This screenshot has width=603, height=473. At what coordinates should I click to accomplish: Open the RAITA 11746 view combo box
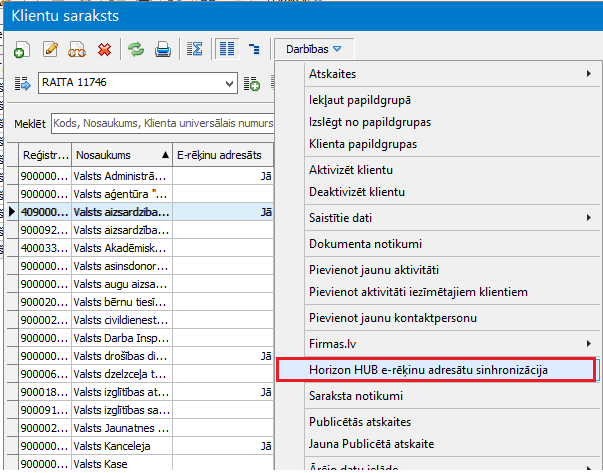point(138,83)
